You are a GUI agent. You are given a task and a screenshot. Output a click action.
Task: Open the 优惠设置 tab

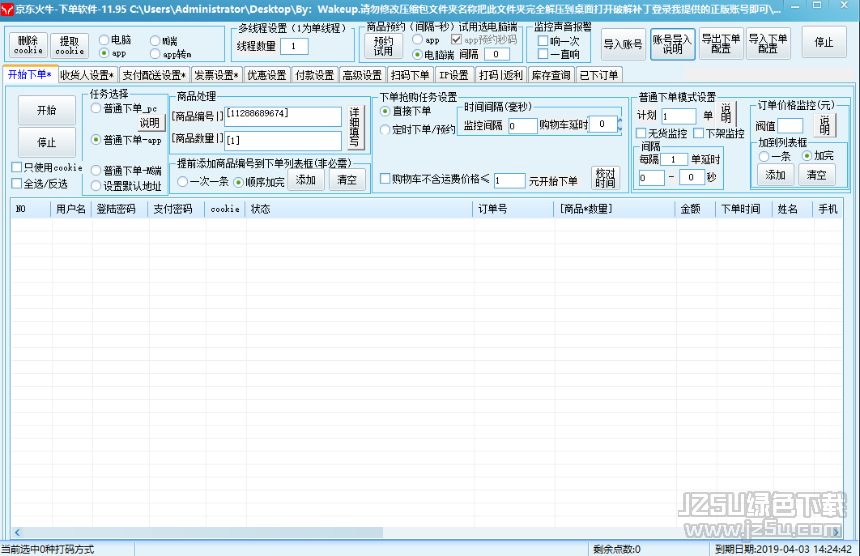(x=267, y=75)
